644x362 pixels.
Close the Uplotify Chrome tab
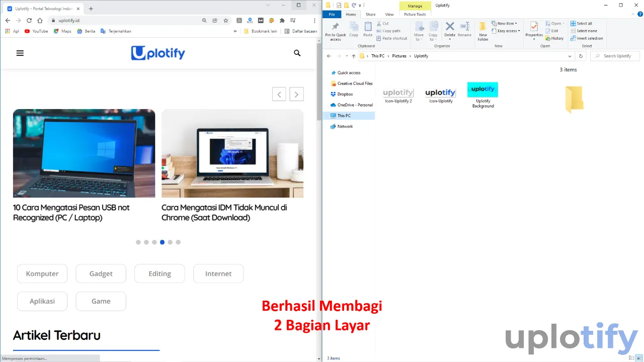click(78, 9)
